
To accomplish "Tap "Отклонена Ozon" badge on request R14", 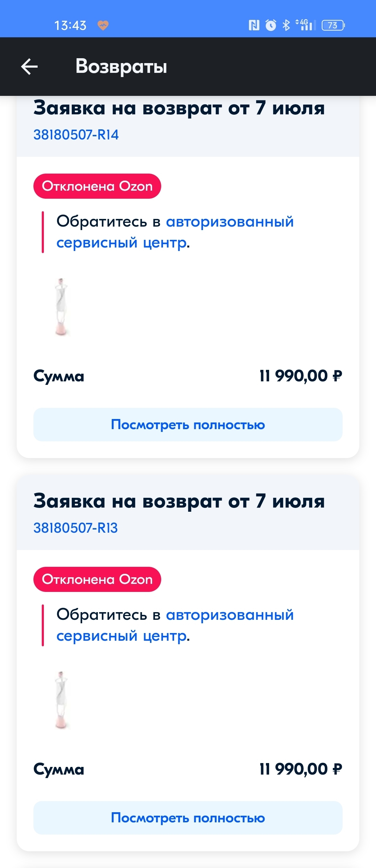I will click(x=97, y=186).
